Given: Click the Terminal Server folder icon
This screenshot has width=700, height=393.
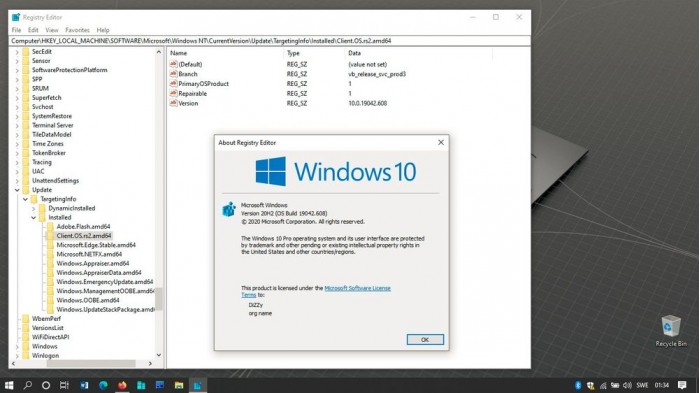Looking at the screenshot, I should (25, 125).
